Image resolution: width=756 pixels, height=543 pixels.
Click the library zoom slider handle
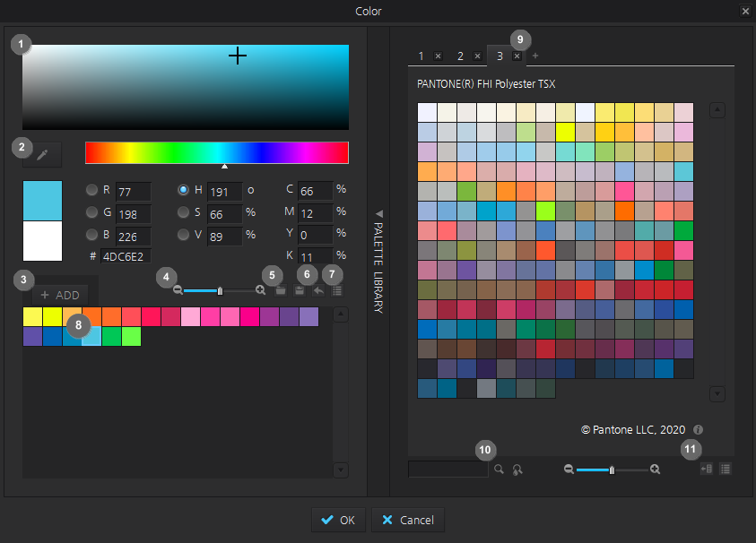pyautogui.click(x=612, y=470)
